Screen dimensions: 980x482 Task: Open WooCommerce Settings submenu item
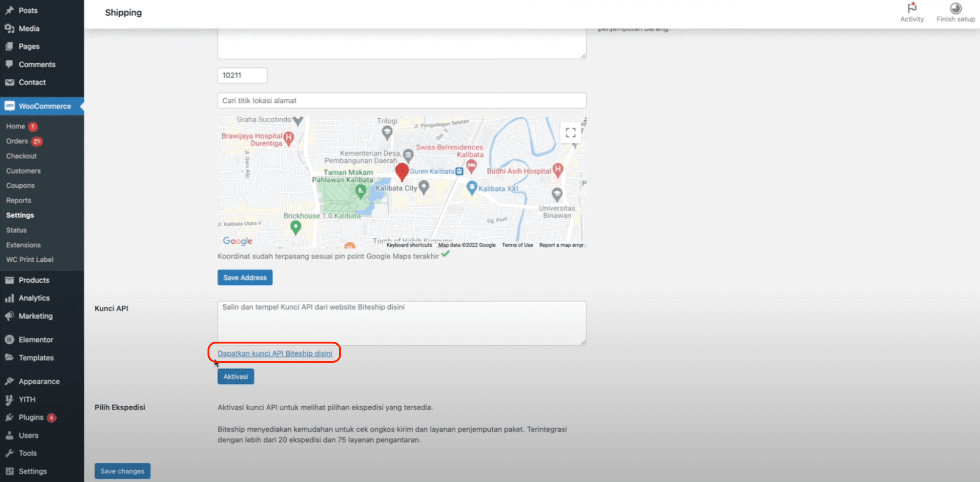click(20, 215)
